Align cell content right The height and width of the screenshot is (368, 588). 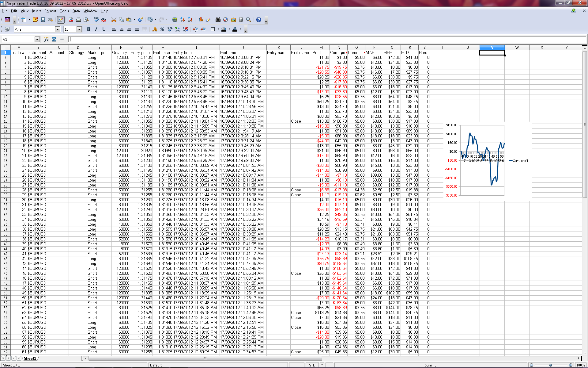129,29
